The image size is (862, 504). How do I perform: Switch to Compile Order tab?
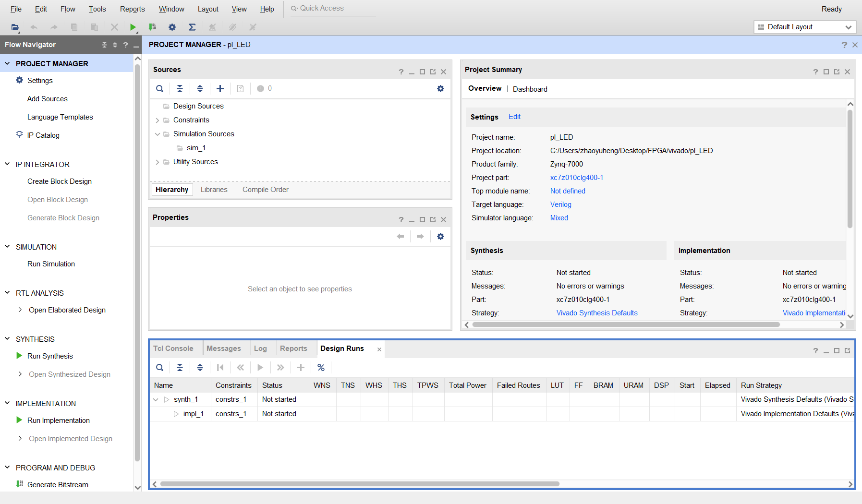pos(266,190)
